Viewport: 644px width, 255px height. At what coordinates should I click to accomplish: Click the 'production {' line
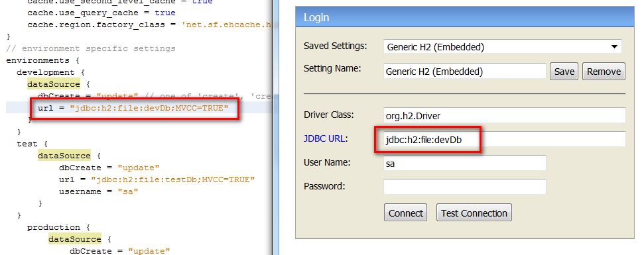(x=59, y=227)
